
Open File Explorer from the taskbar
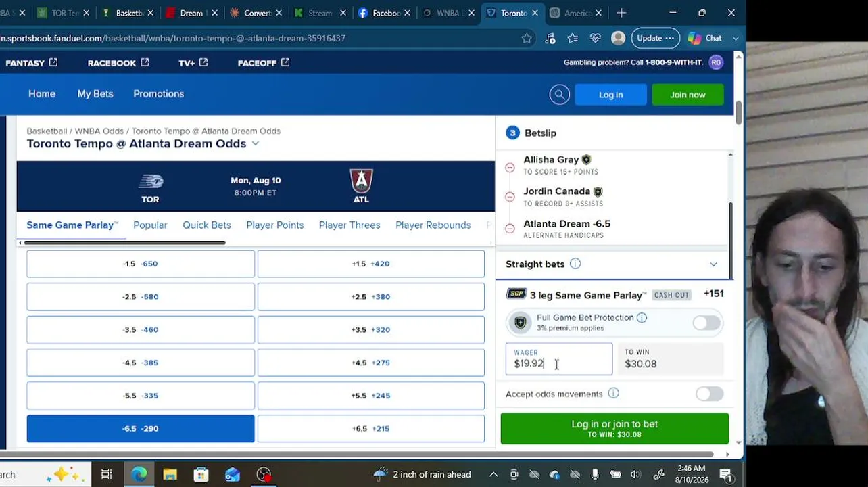click(x=170, y=474)
